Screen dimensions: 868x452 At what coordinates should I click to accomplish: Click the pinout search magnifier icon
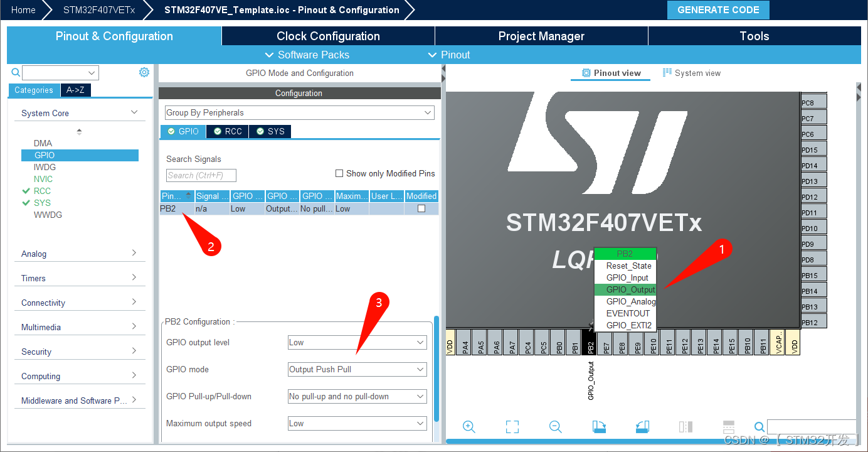[x=759, y=428]
